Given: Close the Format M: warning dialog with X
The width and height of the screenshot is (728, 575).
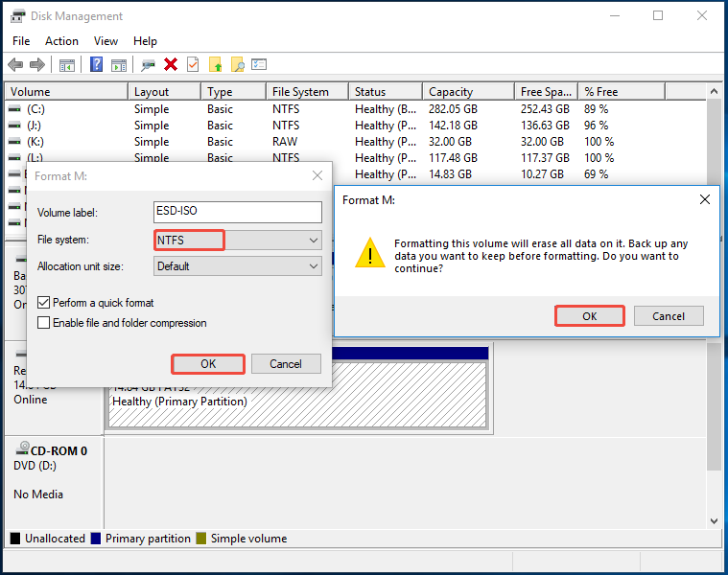Looking at the screenshot, I should [705, 199].
